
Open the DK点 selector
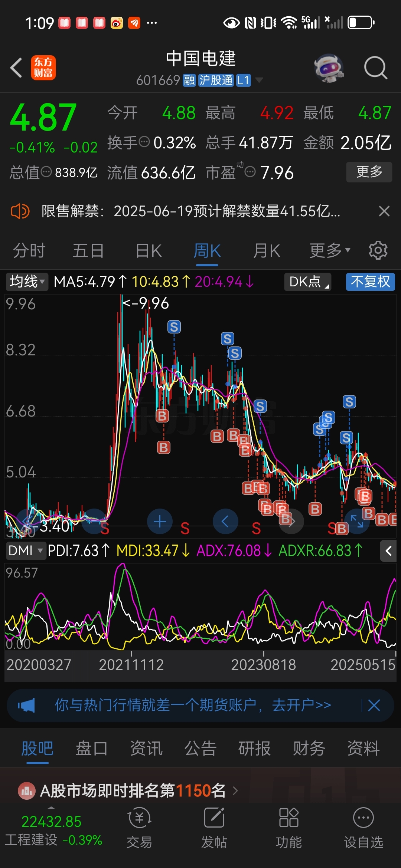(308, 282)
